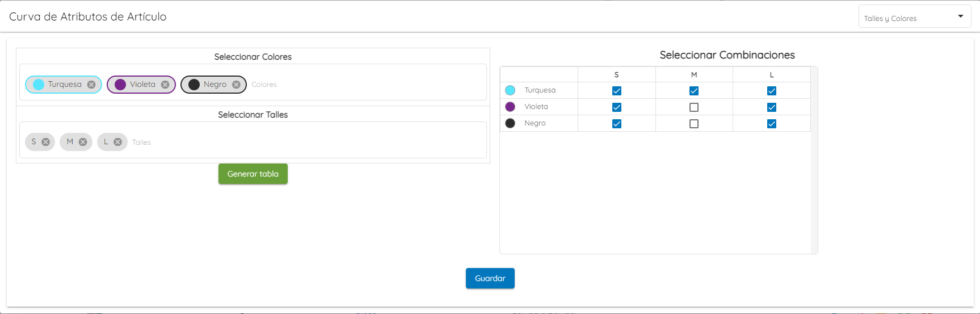Open the Talles y Colores dropdown
Viewport: 980px width, 314px height.
pyautogui.click(x=915, y=16)
